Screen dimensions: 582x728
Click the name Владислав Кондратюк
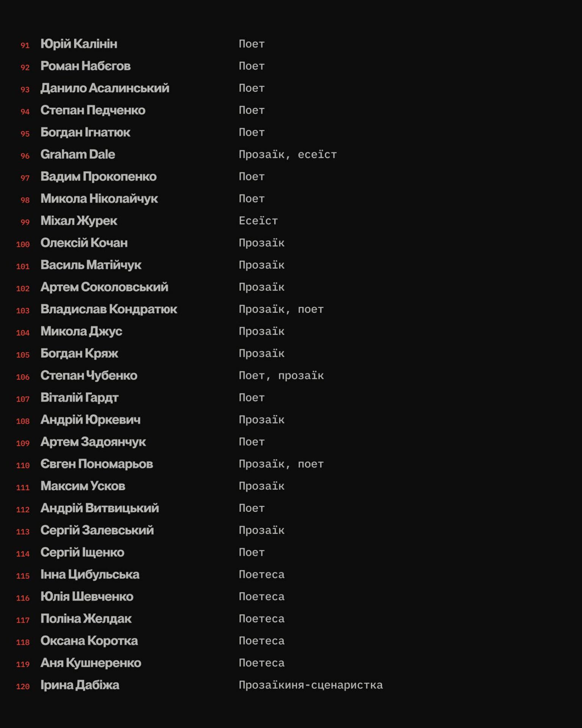(109, 309)
